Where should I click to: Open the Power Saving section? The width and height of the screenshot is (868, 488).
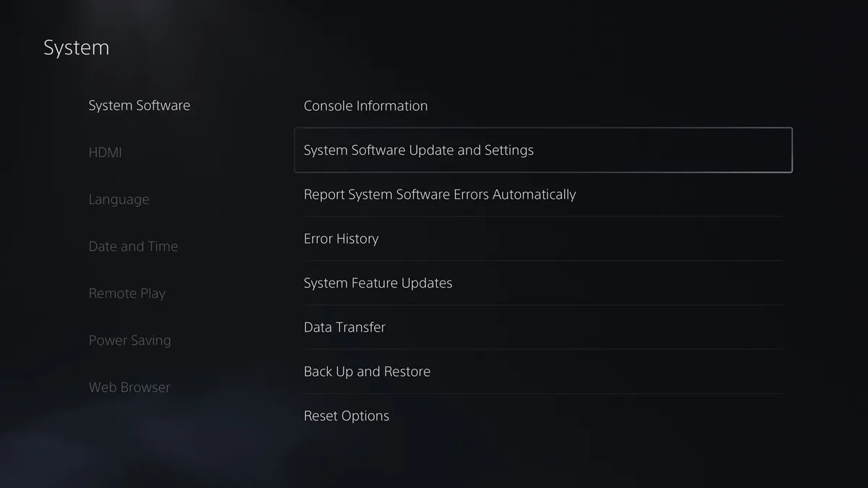coord(129,340)
